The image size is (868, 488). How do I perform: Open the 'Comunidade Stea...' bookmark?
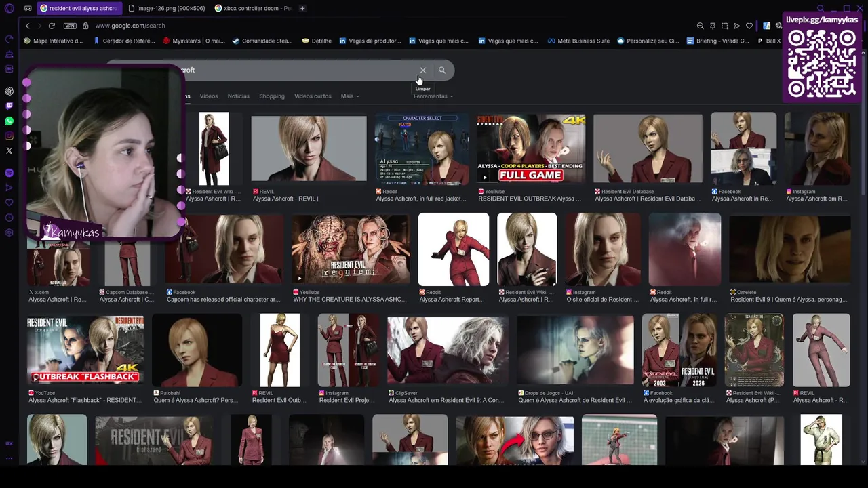[x=262, y=41]
